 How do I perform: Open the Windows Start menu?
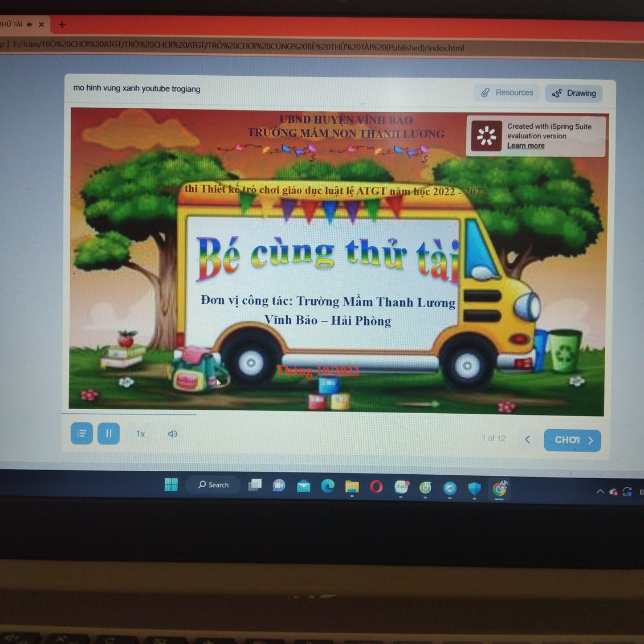[x=171, y=485]
